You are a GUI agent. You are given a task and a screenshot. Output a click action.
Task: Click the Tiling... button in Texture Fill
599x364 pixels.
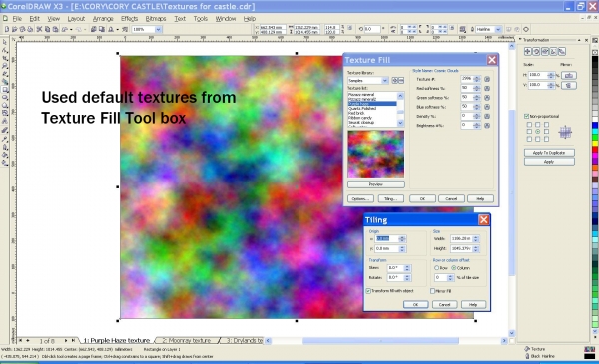pos(390,199)
